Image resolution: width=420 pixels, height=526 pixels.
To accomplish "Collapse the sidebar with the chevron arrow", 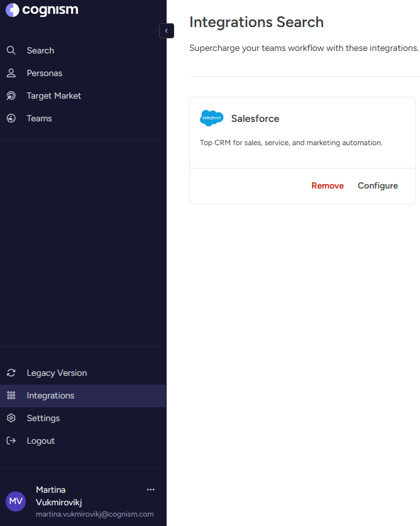I will tap(166, 31).
